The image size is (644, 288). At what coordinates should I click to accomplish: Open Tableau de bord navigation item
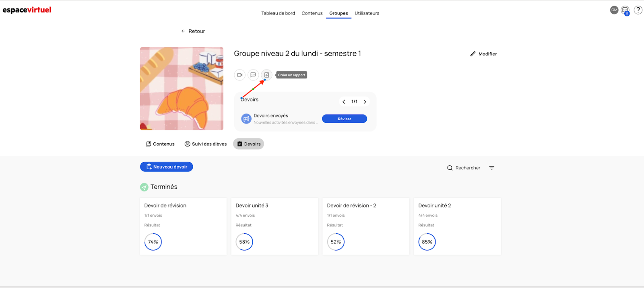click(278, 13)
